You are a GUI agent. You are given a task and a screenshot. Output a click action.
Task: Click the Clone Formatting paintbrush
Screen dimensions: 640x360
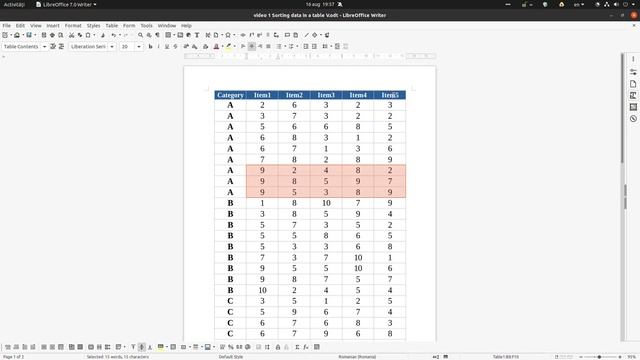click(x=103, y=35)
